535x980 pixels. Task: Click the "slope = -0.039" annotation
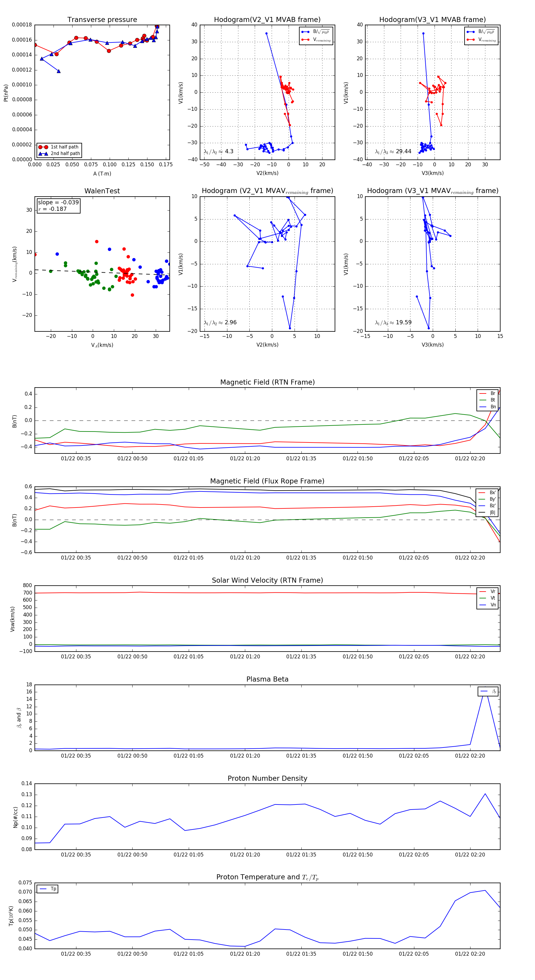click(x=58, y=203)
